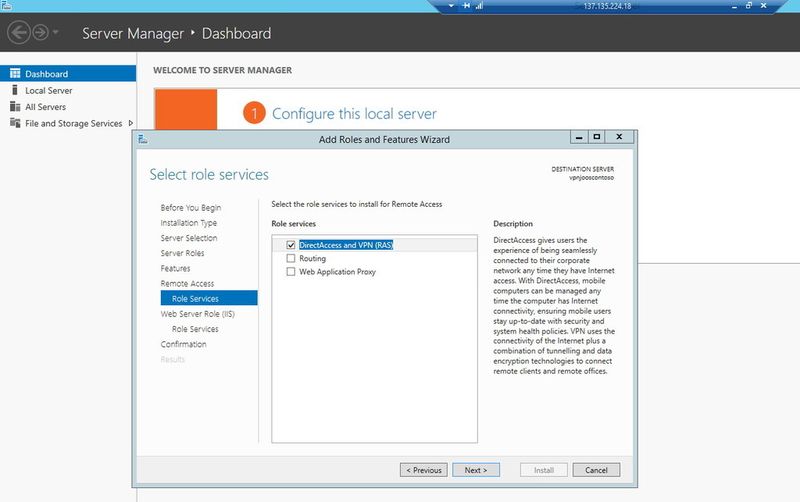Uncheck DirectAccess and VPN (RAS)
Viewport: 800px width, 502px height.
point(291,245)
